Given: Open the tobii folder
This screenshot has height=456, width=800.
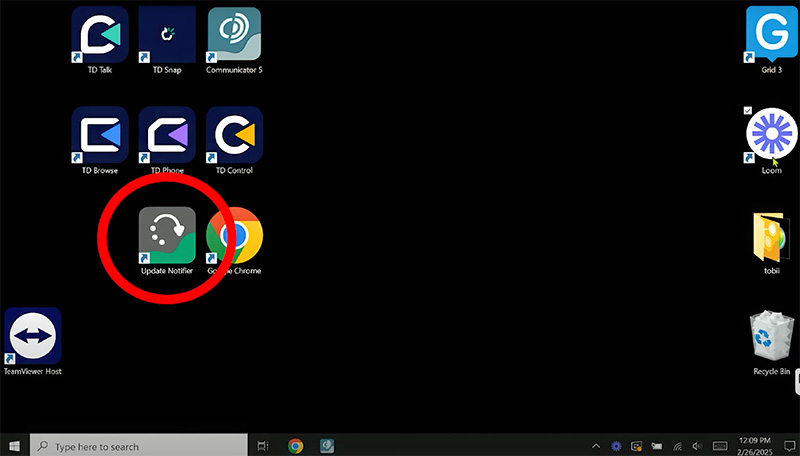Looking at the screenshot, I should coord(772,237).
